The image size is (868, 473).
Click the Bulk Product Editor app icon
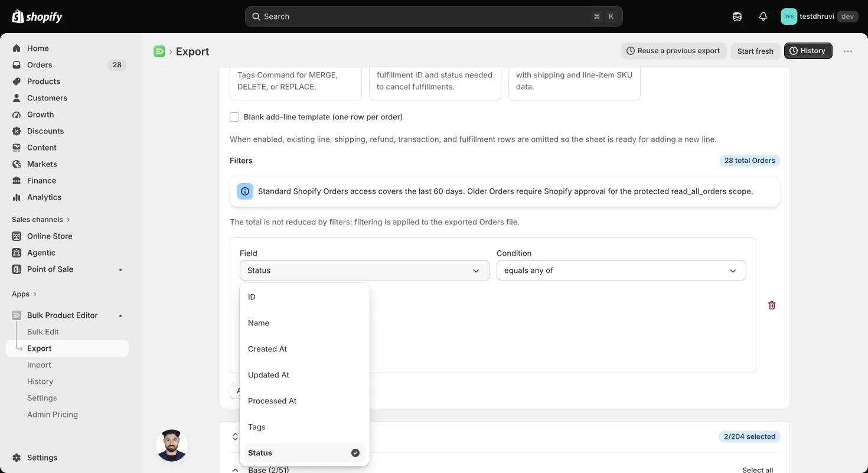(x=17, y=315)
